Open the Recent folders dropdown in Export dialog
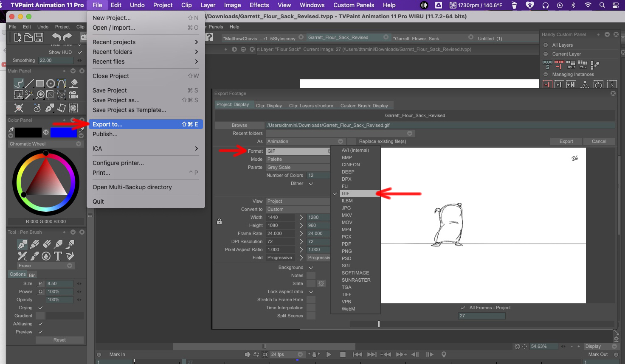Image resolution: width=625 pixels, height=364 pixels. (340, 133)
